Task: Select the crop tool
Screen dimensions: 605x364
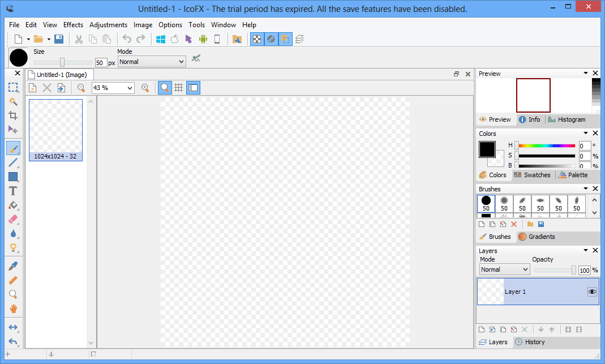Action: pyautogui.click(x=13, y=115)
